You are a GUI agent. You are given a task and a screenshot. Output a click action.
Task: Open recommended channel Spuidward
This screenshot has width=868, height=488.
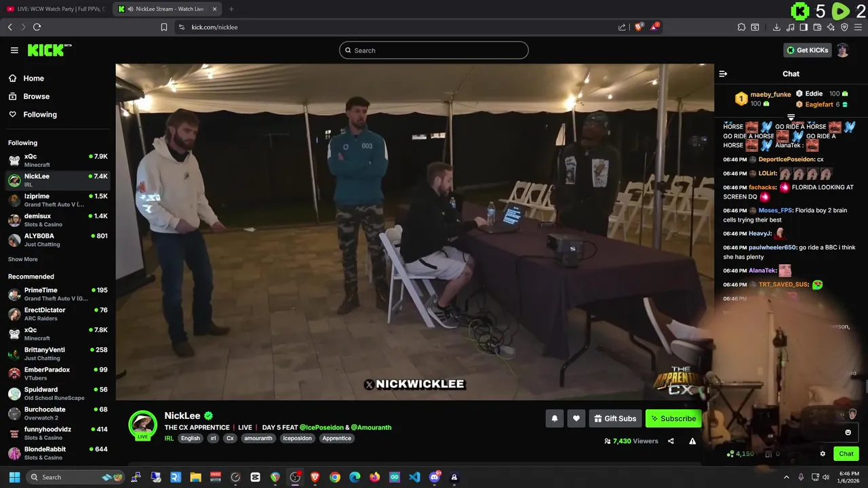(x=58, y=393)
